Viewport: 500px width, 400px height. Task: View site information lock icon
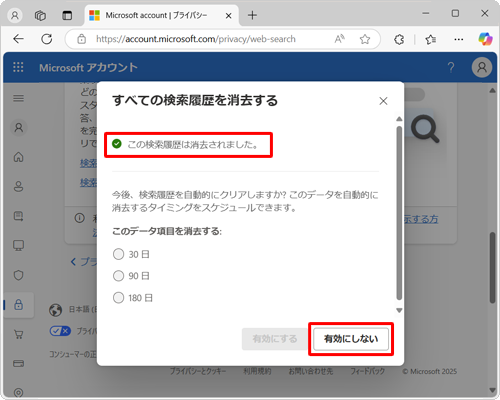[x=81, y=39]
